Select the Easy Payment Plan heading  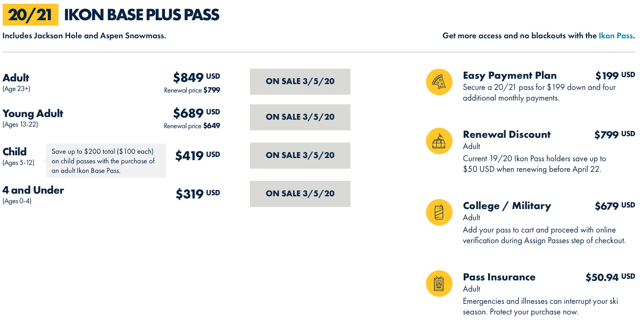coord(509,76)
